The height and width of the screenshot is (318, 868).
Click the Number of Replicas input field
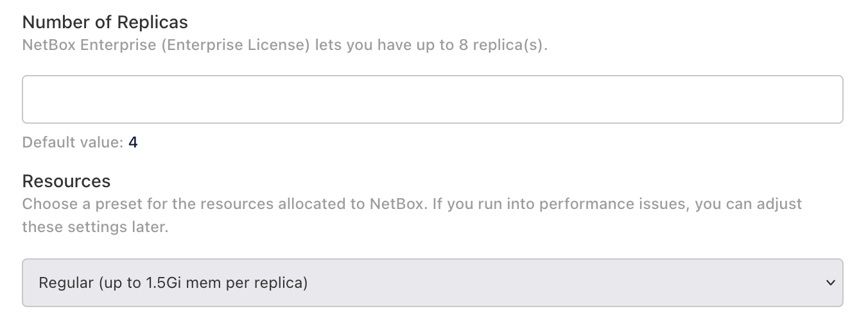432,99
